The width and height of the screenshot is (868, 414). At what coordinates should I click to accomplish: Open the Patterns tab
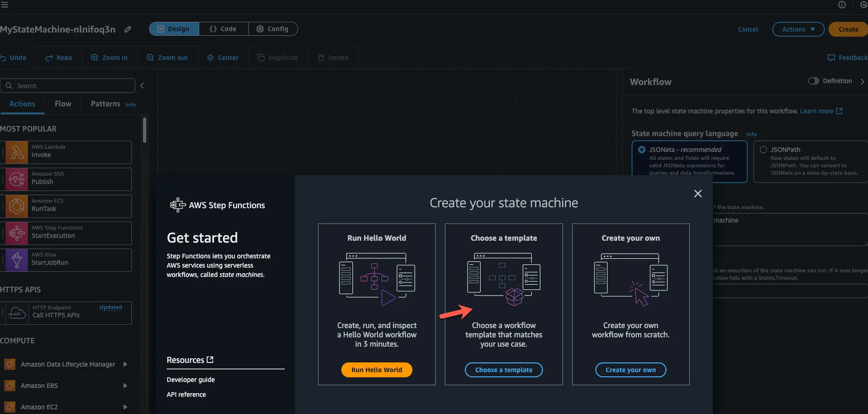coord(105,104)
